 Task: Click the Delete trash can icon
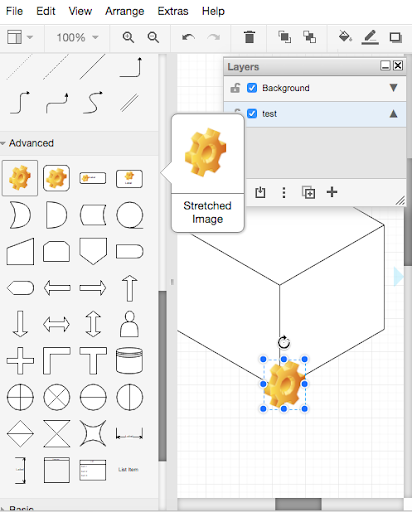point(249,37)
